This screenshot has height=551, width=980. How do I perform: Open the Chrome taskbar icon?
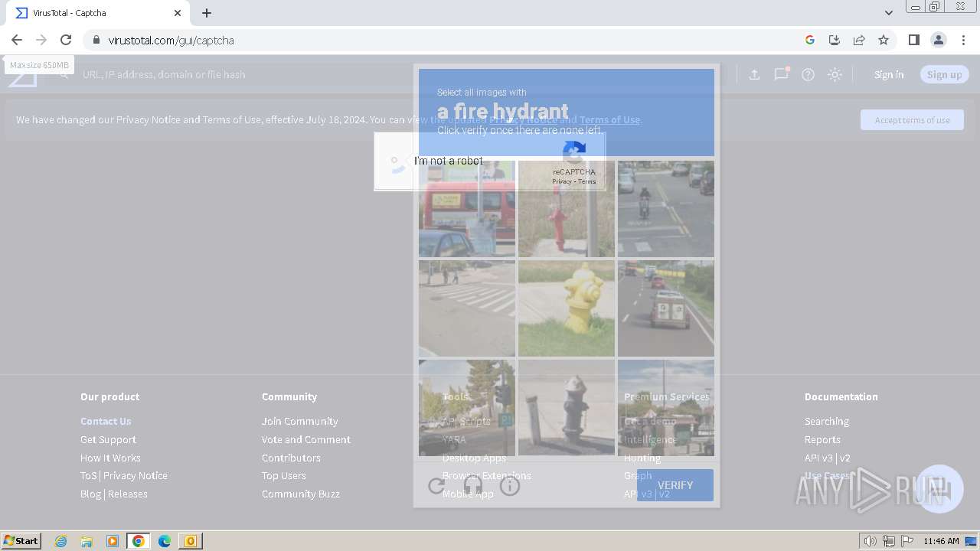coord(138,541)
